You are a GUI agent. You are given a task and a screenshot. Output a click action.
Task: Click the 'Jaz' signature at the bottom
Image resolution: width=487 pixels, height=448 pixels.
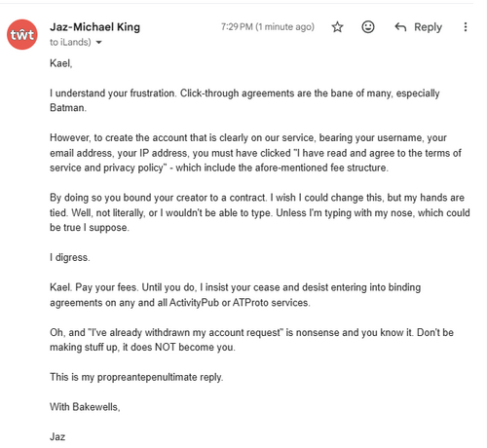click(57, 437)
